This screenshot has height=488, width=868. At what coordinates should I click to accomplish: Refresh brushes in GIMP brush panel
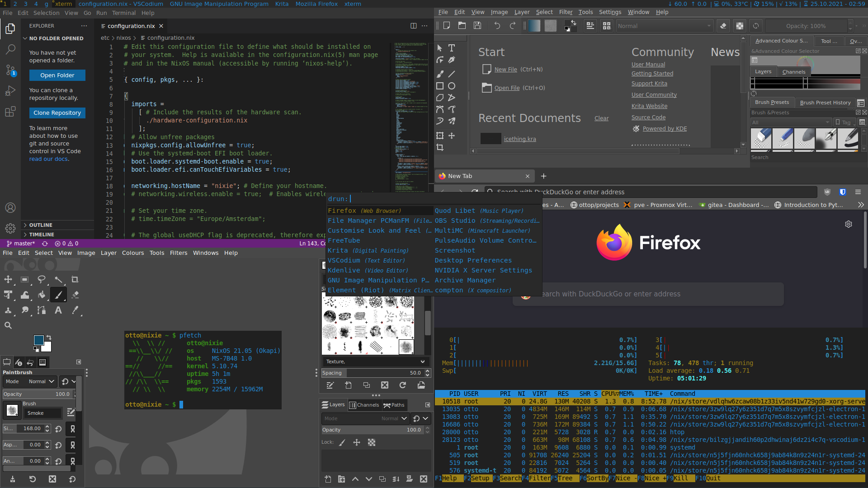[403, 385]
